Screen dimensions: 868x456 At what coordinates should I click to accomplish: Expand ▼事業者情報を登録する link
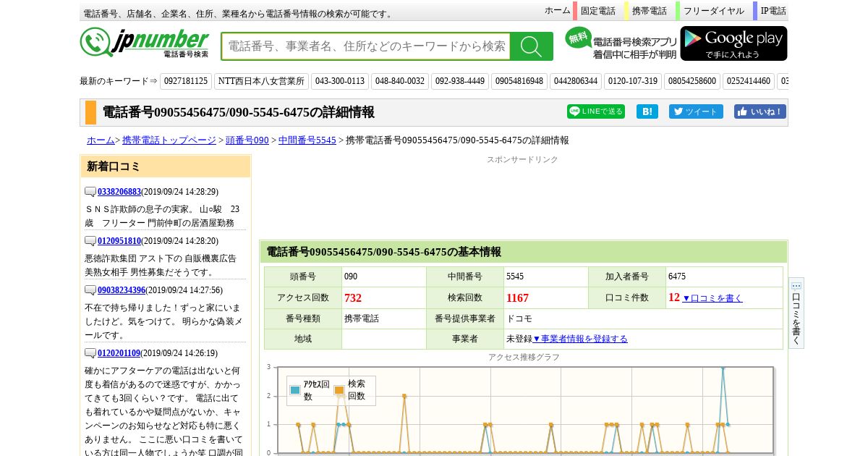(580, 339)
